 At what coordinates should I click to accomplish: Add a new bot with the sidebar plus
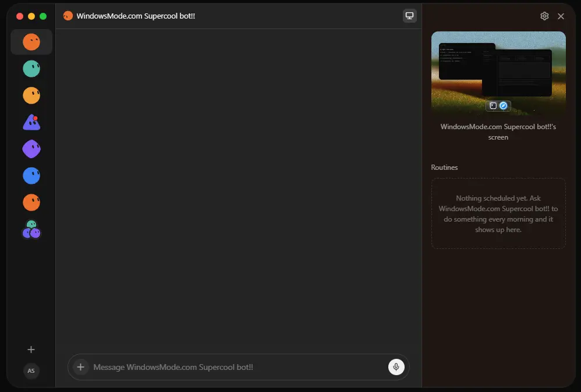click(x=31, y=350)
